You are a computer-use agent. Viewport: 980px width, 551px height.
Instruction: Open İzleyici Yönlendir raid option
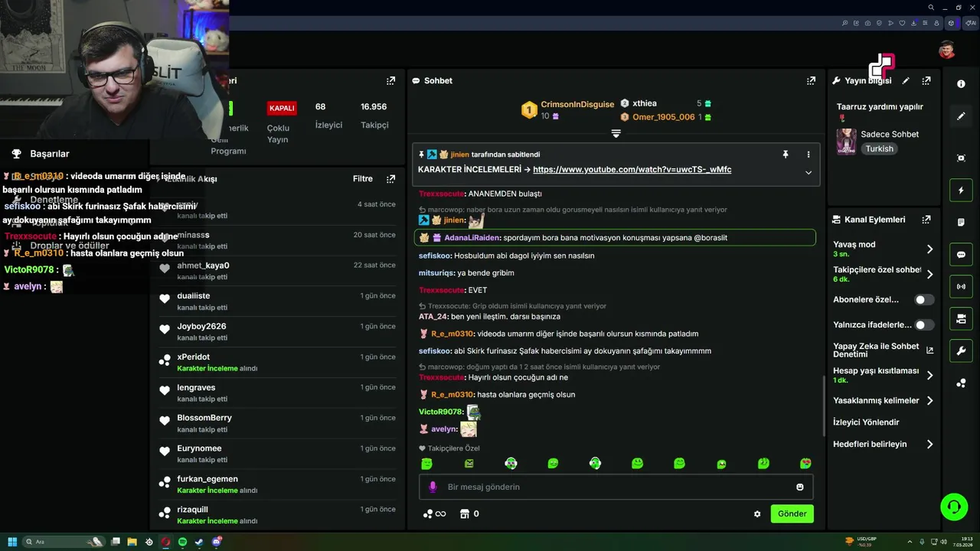pyautogui.click(x=866, y=422)
